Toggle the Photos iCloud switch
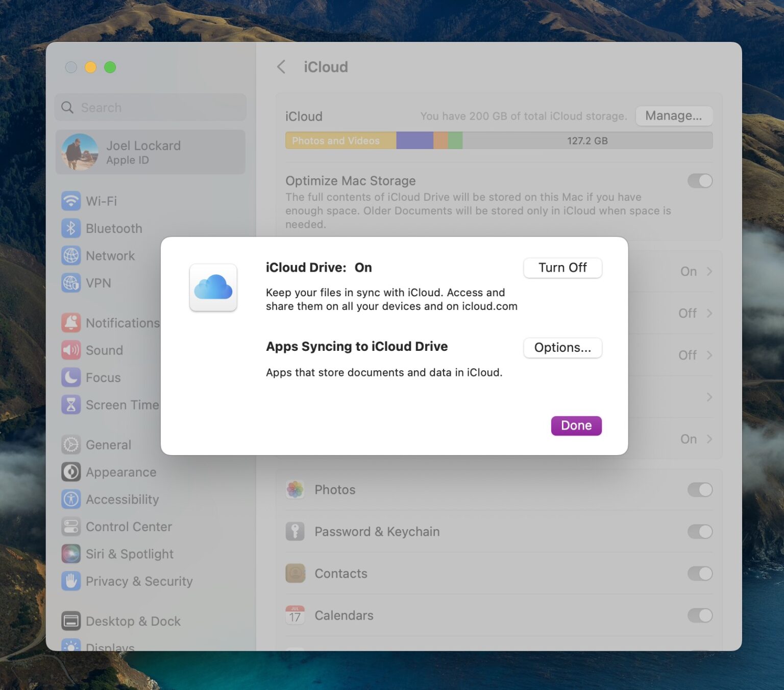784x690 pixels. [x=699, y=489]
